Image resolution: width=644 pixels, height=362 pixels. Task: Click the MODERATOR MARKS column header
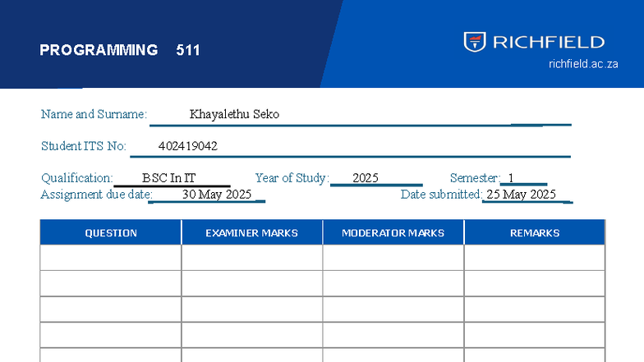coord(393,233)
